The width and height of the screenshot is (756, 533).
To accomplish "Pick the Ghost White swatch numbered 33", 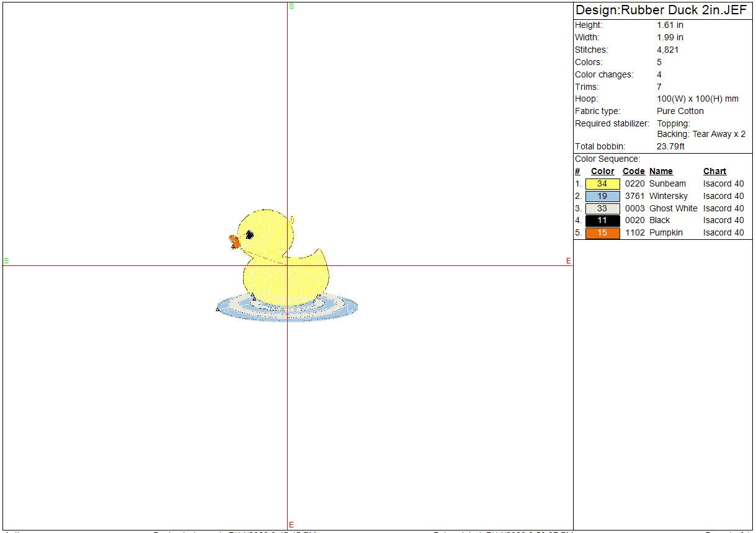I will tap(602, 209).
